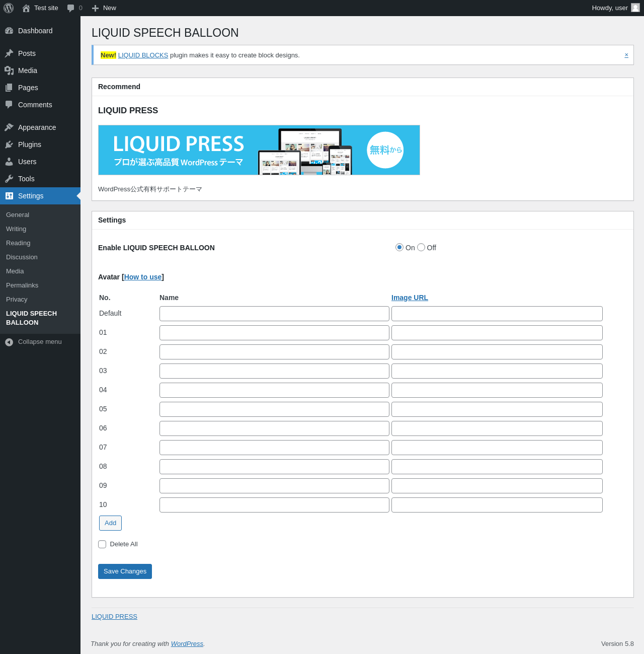Click the WordPress logo icon in admin bar

click(x=9, y=8)
